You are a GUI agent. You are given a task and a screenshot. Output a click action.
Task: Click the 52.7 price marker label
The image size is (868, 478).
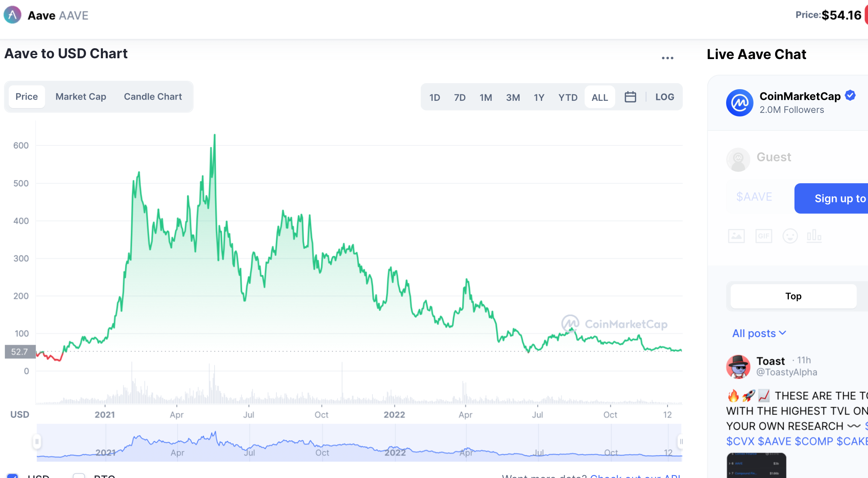click(20, 352)
